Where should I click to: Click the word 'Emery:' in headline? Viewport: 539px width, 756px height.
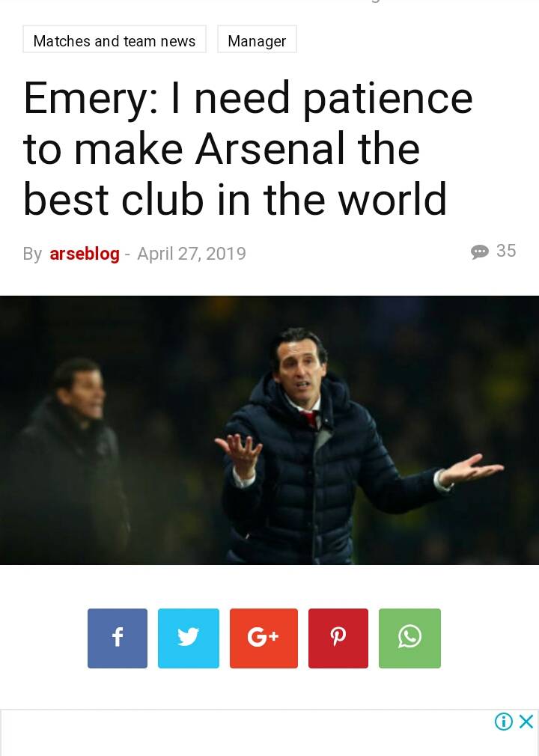click(x=91, y=98)
